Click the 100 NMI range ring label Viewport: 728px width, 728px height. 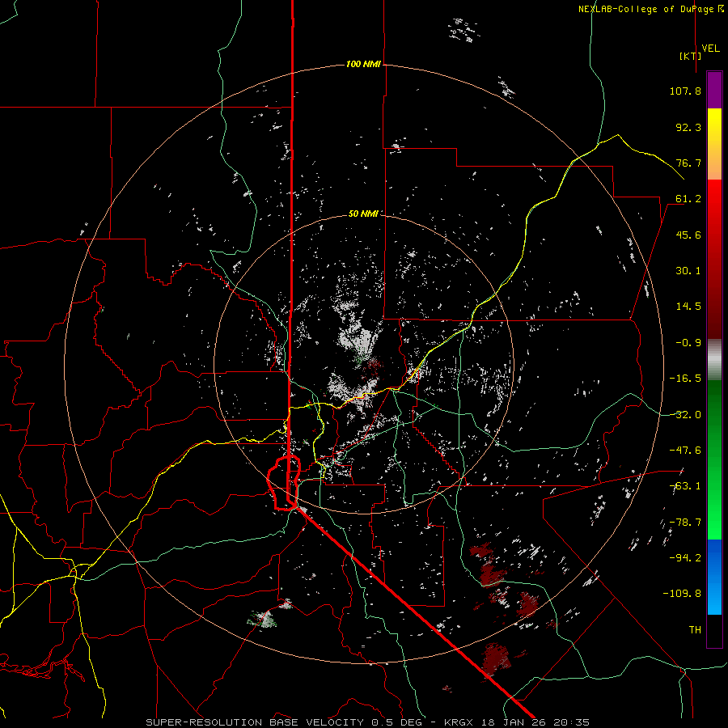pyautogui.click(x=363, y=64)
